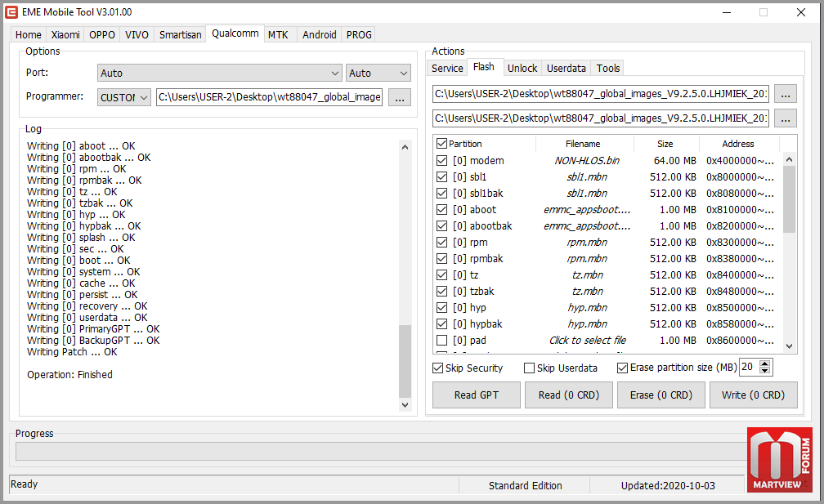Click the erase partition size value field
The image size is (824, 504).
click(x=750, y=367)
